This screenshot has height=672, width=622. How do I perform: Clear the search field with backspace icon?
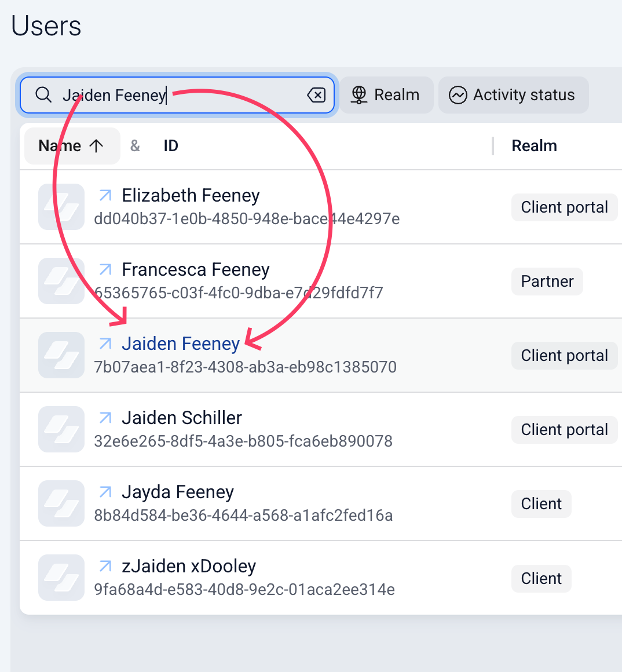317,94
